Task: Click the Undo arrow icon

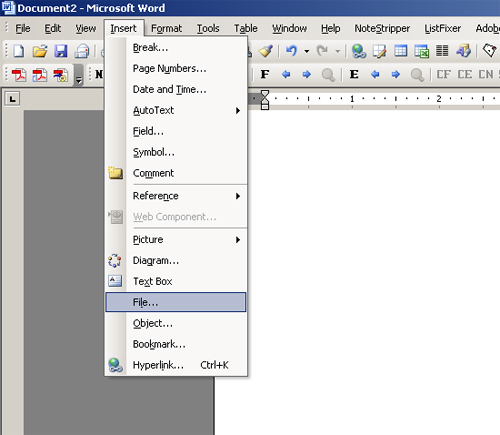Action: (x=291, y=51)
